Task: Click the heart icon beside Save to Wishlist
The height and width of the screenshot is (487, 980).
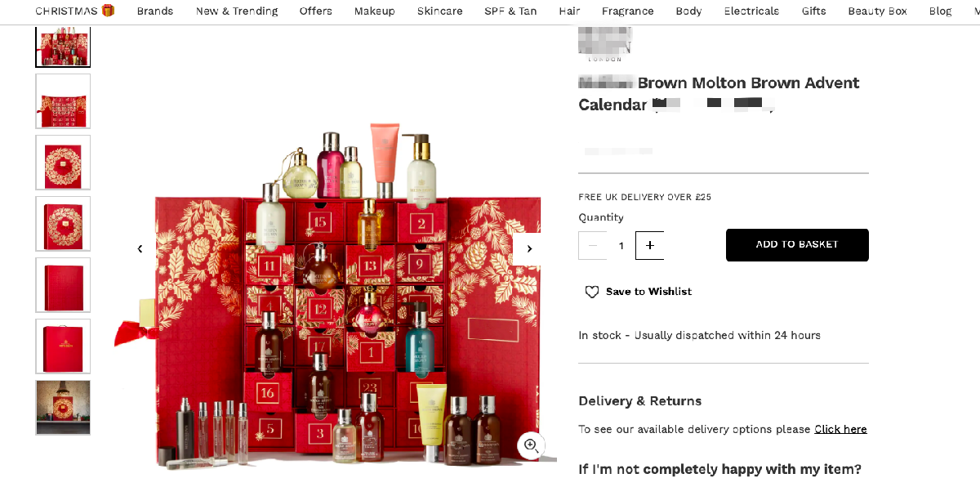Action: point(592,292)
